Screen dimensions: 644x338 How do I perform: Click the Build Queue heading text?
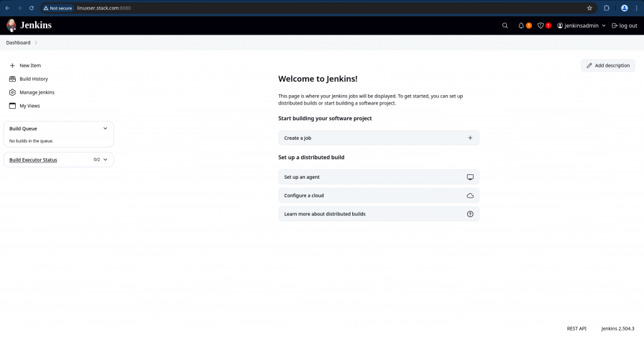click(23, 128)
